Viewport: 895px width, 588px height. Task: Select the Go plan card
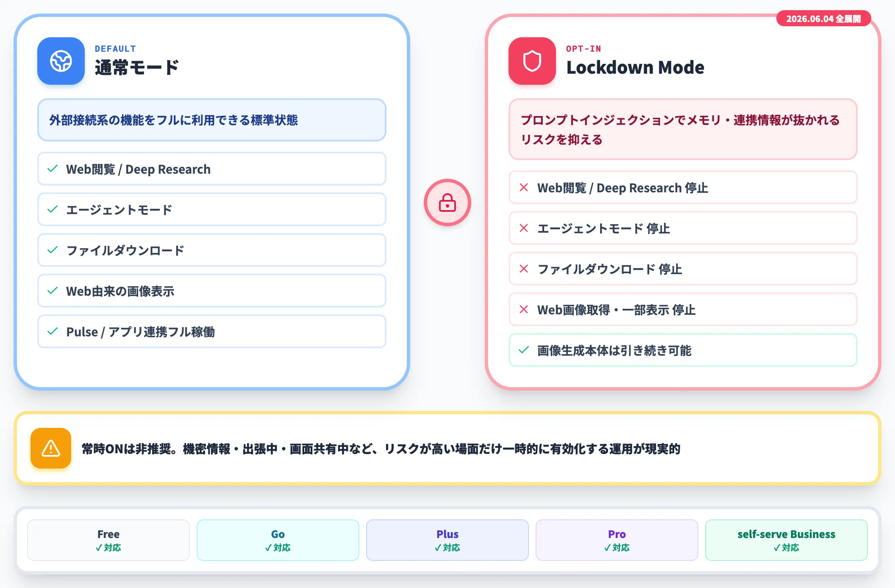[x=278, y=540]
